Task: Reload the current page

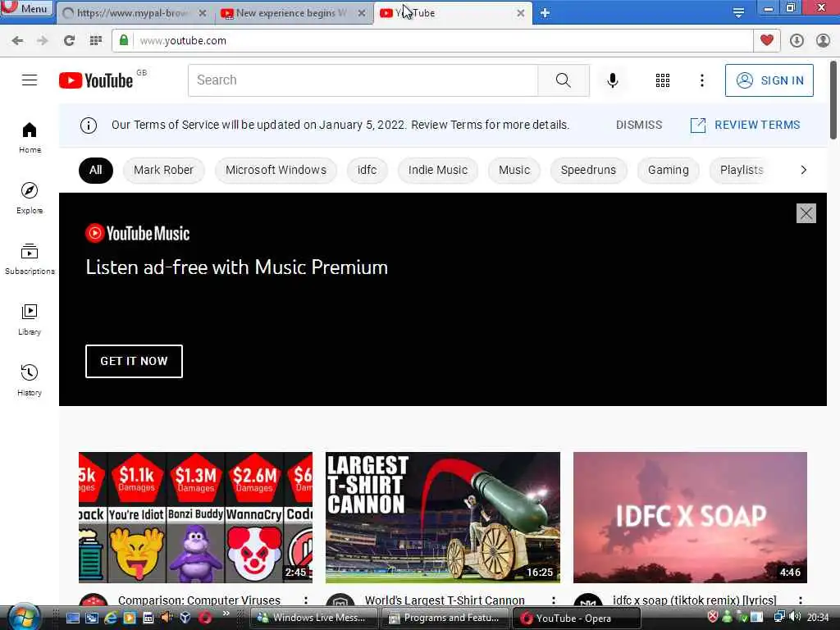Action: pyautogui.click(x=69, y=41)
